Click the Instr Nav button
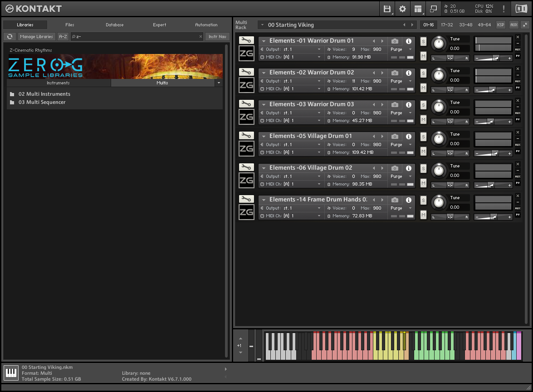Screen dimensions: 533x392 click(217, 37)
